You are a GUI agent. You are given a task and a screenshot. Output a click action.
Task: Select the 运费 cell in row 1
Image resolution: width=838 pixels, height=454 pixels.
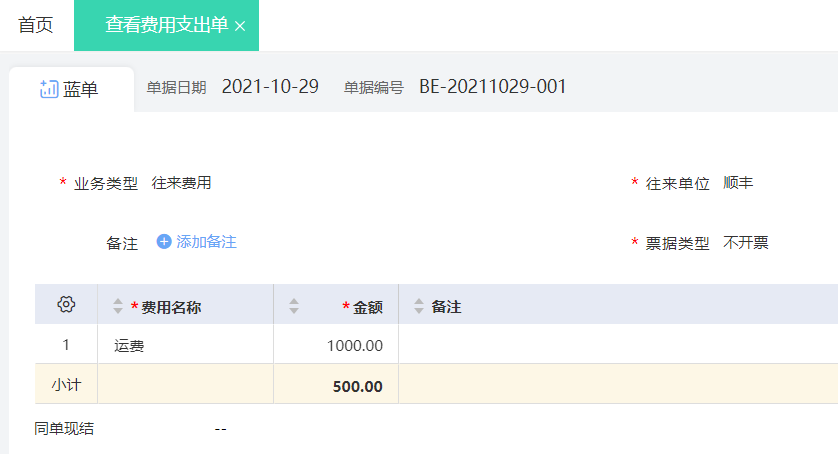tap(185, 344)
